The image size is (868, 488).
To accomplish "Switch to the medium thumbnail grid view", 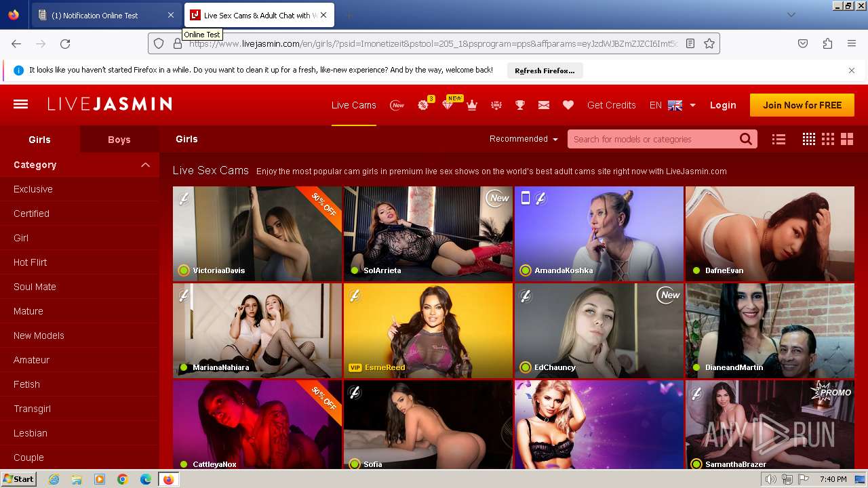I will coord(828,139).
